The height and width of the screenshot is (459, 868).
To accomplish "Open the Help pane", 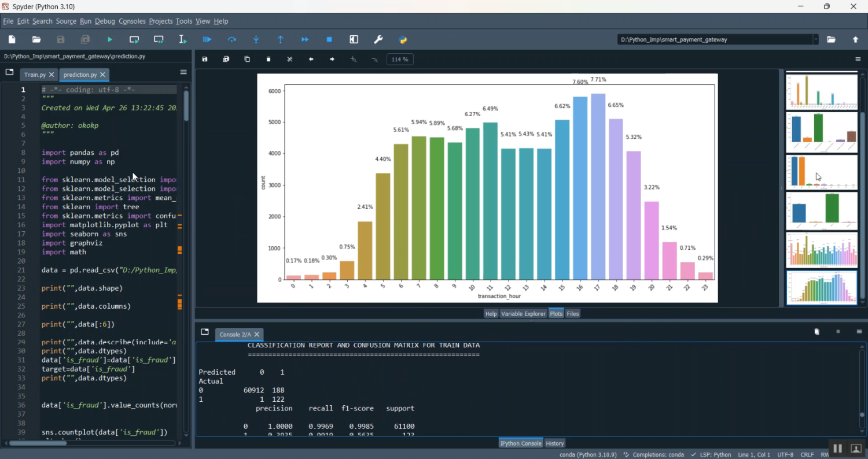I will pos(490,313).
